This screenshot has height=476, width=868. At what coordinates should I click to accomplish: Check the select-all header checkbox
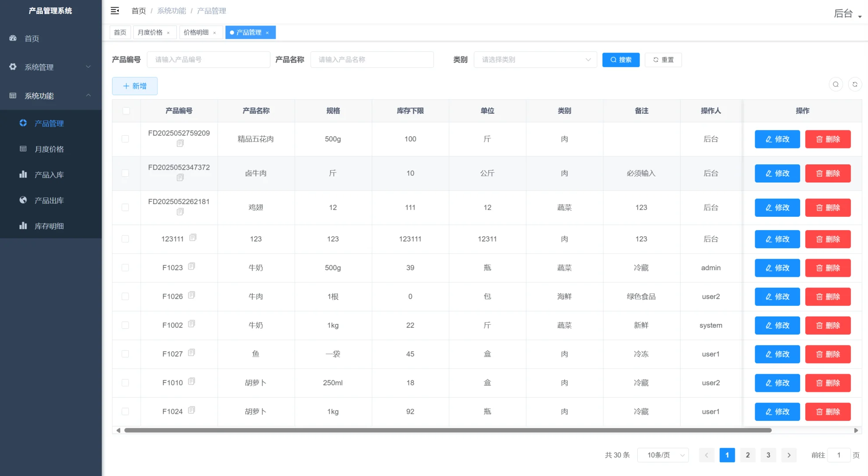click(126, 111)
